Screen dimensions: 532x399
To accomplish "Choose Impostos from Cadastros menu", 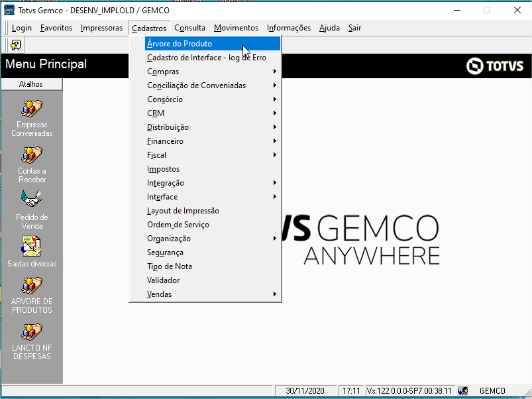I will (x=213, y=169).
